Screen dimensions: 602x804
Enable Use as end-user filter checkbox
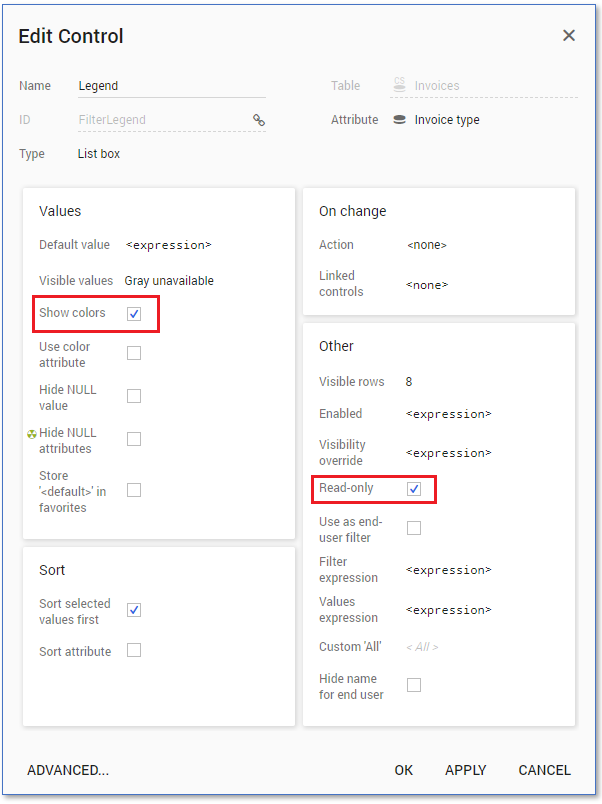point(414,528)
